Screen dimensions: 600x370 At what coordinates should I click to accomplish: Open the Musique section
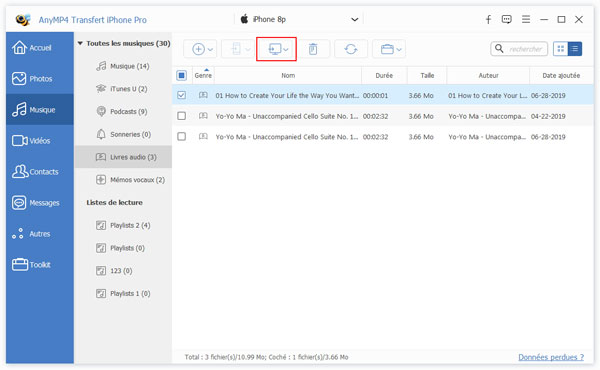click(39, 110)
